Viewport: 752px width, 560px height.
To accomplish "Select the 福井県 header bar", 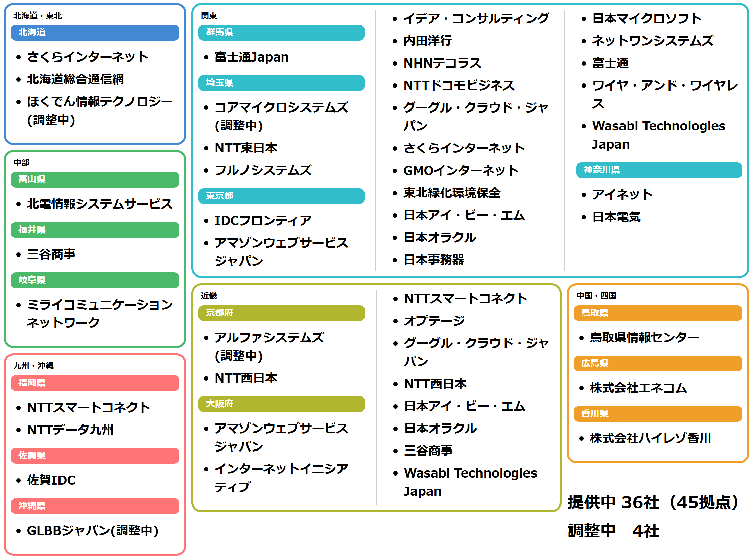I will 95,230.
